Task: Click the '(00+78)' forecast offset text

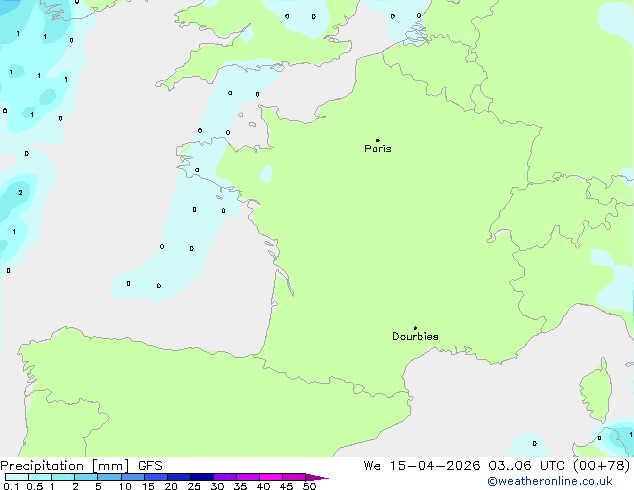Action: click(x=601, y=466)
